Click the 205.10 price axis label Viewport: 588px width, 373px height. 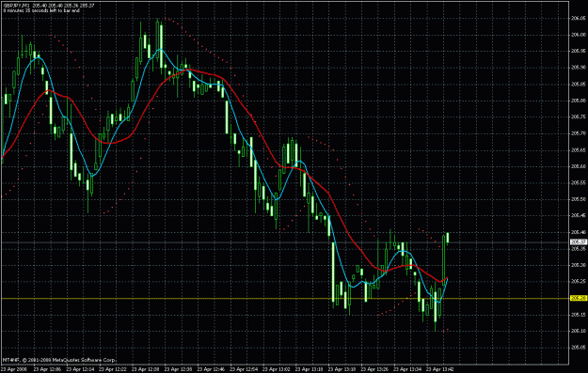(x=578, y=331)
